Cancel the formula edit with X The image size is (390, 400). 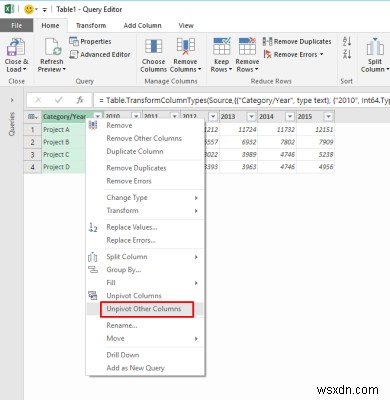tap(38, 100)
